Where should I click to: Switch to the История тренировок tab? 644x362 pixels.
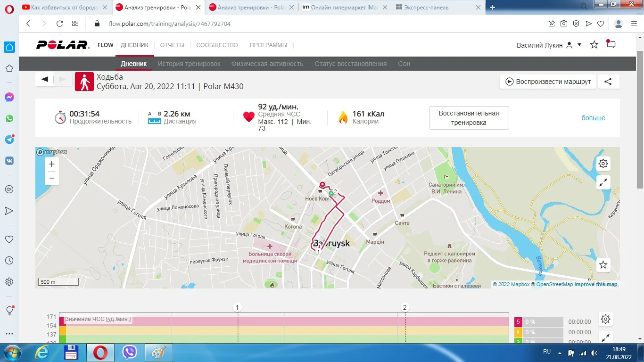tap(189, 64)
